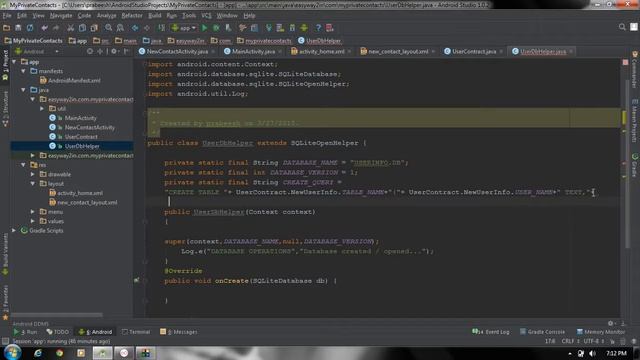
Task: Collapse the res folder
Action: click(x=23, y=165)
